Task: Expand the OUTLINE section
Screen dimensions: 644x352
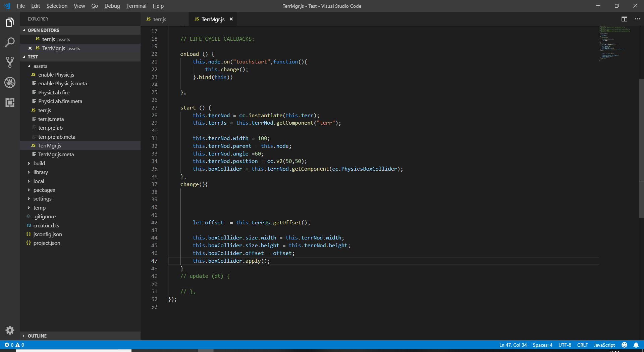Action: pos(37,336)
